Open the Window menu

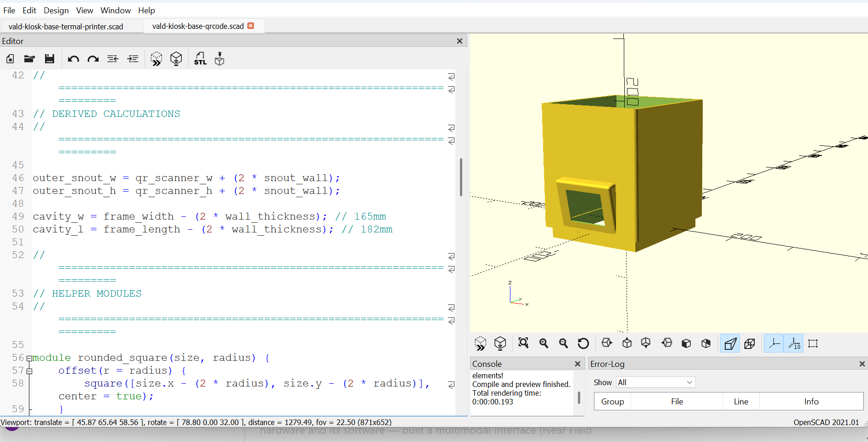tap(116, 10)
